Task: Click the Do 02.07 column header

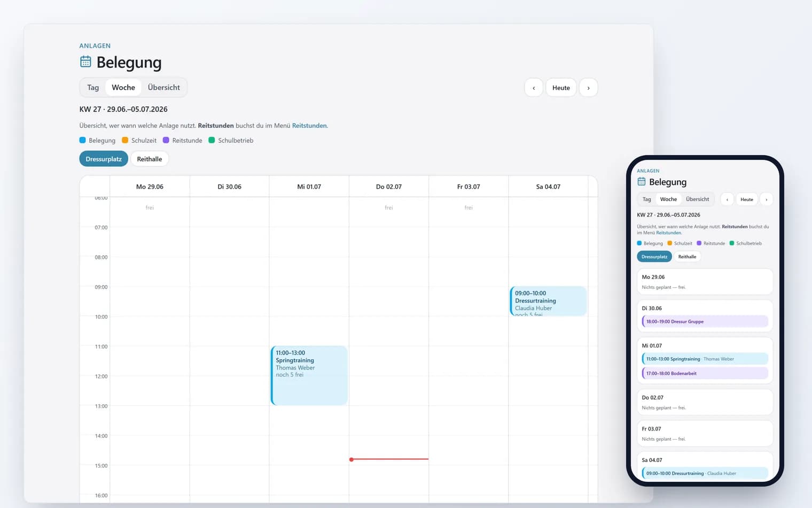Action: (389, 187)
